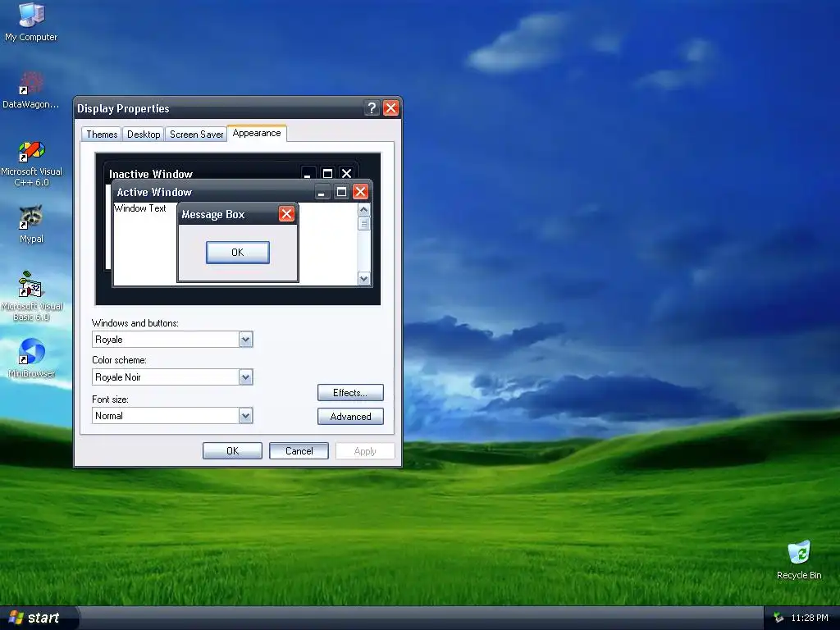Click the Window Text sample in preview
840x630 pixels.
140,208
